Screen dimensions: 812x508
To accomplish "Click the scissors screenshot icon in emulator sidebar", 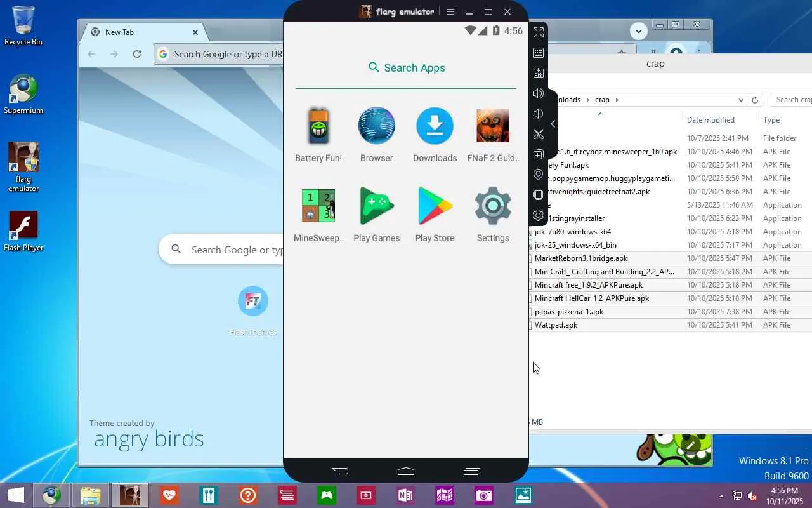I will pos(539,134).
